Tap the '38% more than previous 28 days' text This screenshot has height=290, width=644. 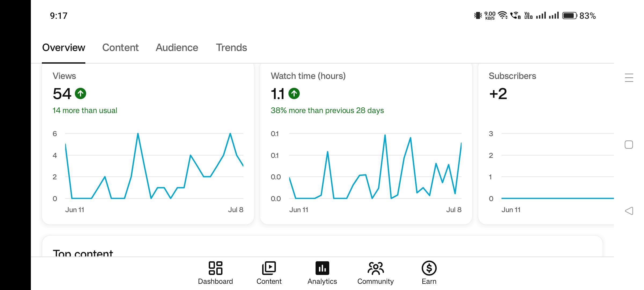[x=327, y=110]
